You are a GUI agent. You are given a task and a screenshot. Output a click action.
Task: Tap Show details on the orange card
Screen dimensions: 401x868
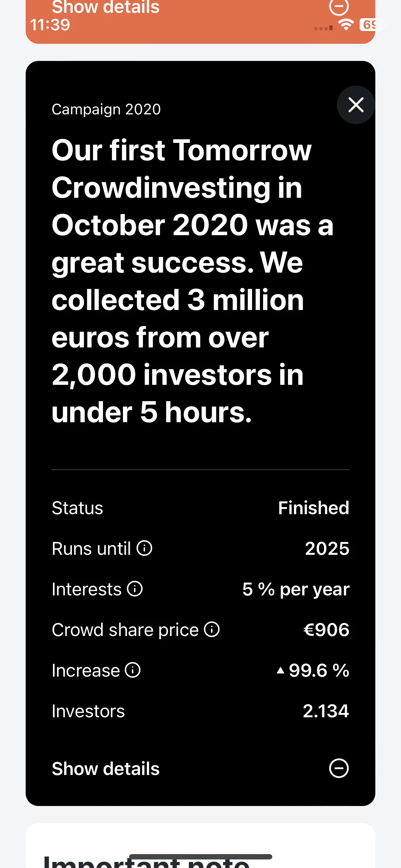(x=106, y=7)
